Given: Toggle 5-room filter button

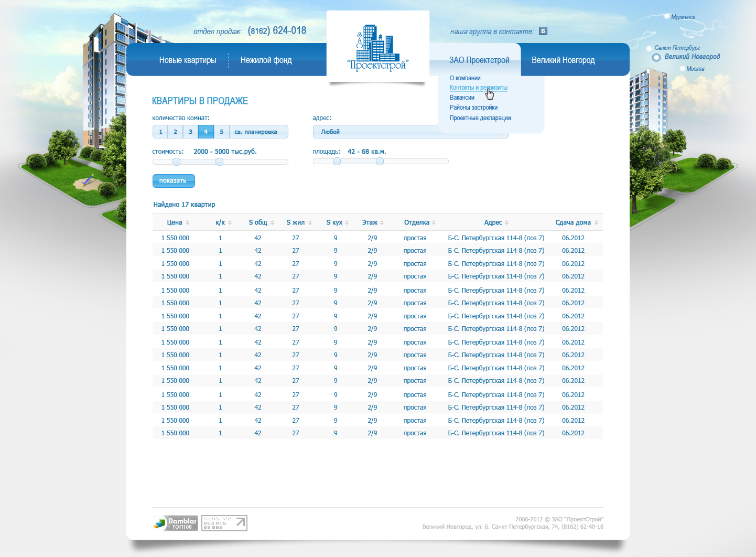Looking at the screenshot, I should click(221, 132).
